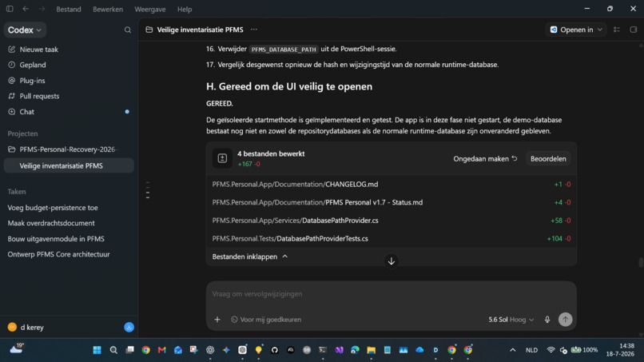Click the conversation outline marker lines
This screenshot has width=644, height=362.
(x=148, y=190)
